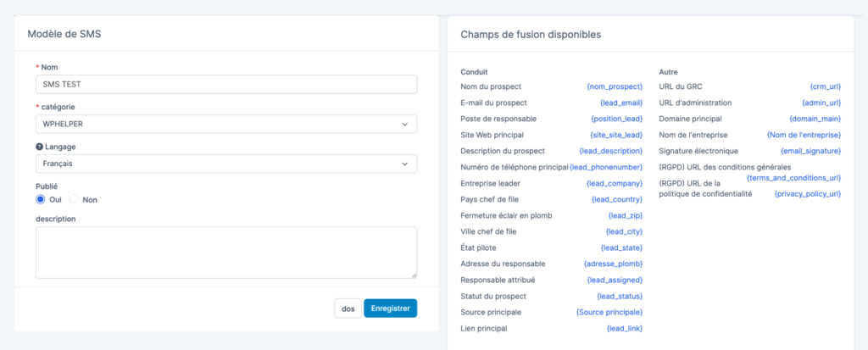
Task: Insert the {domain_main} merge field
Action: click(815, 119)
